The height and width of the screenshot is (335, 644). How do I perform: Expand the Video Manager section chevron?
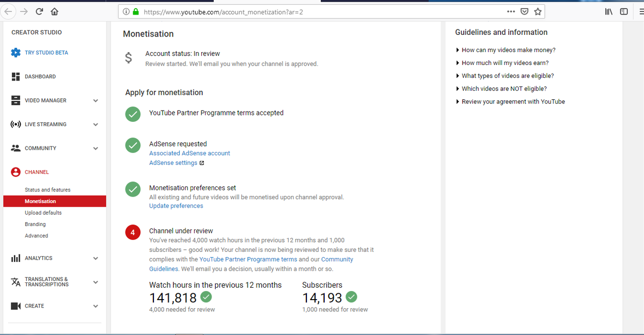click(96, 100)
